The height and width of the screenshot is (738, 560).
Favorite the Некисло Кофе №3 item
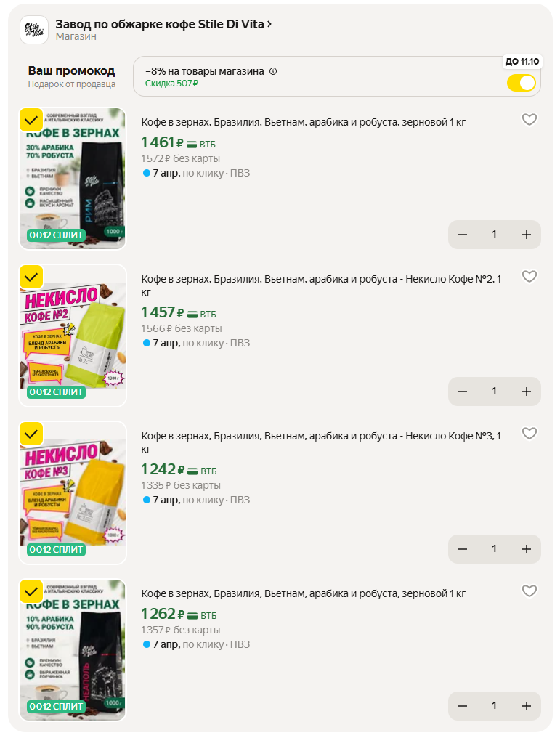(x=529, y=434)
